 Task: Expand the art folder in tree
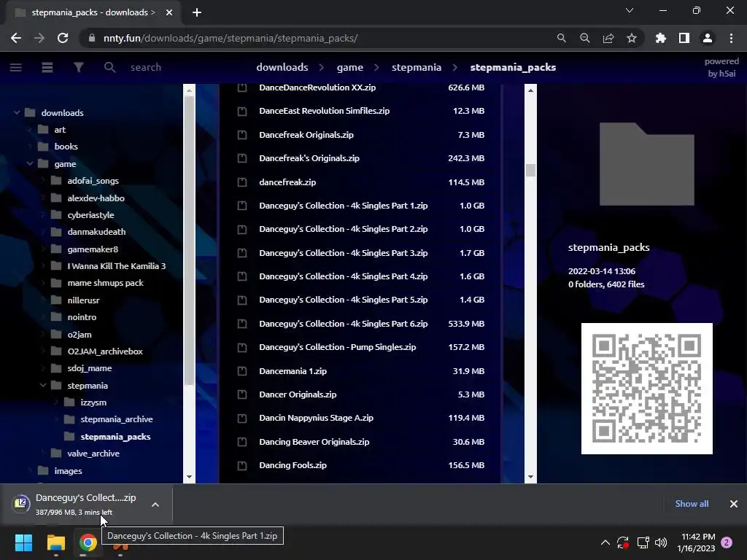click(x=30, y=130)
